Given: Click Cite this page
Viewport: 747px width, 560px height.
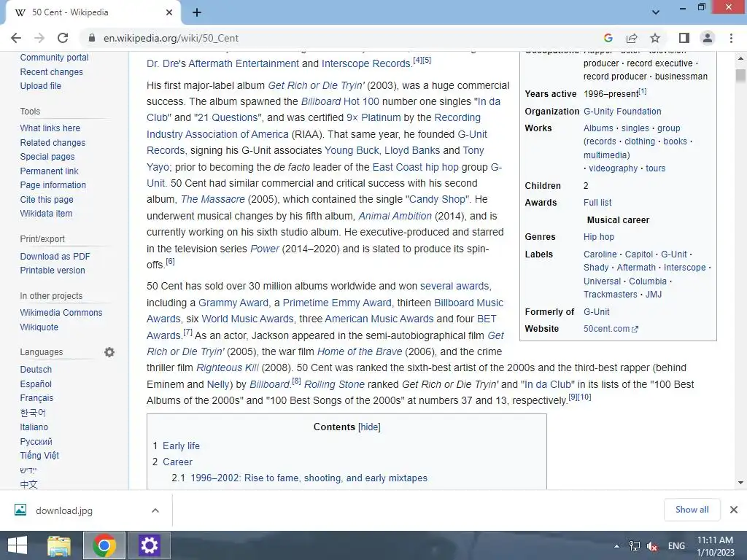Looking at the screenshot, I should coord(47,200).
